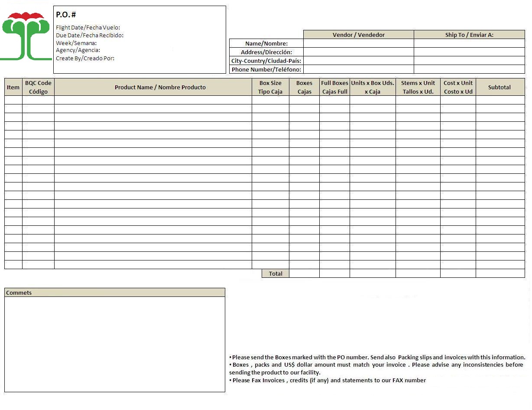Click the Name/Nombre row label

[266, 43]
